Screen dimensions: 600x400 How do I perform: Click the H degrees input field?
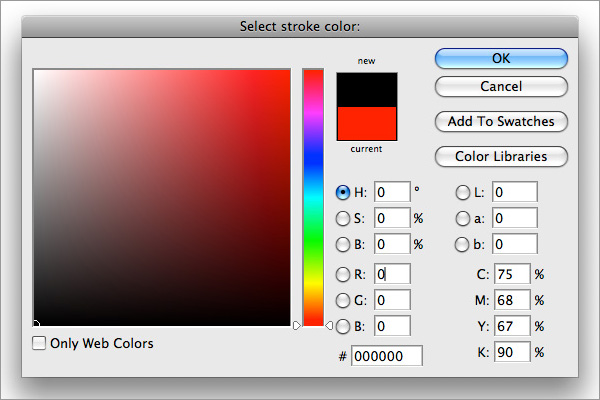392,192
